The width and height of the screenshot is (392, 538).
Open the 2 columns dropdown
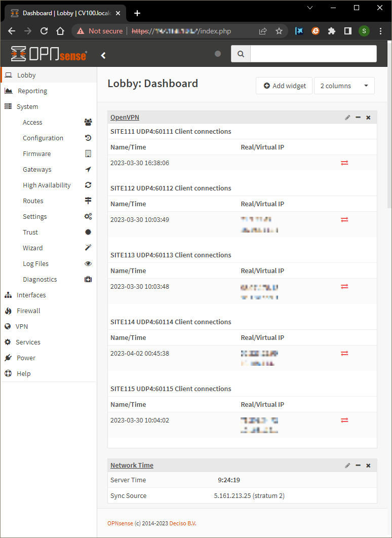click(x=344, y=86)
